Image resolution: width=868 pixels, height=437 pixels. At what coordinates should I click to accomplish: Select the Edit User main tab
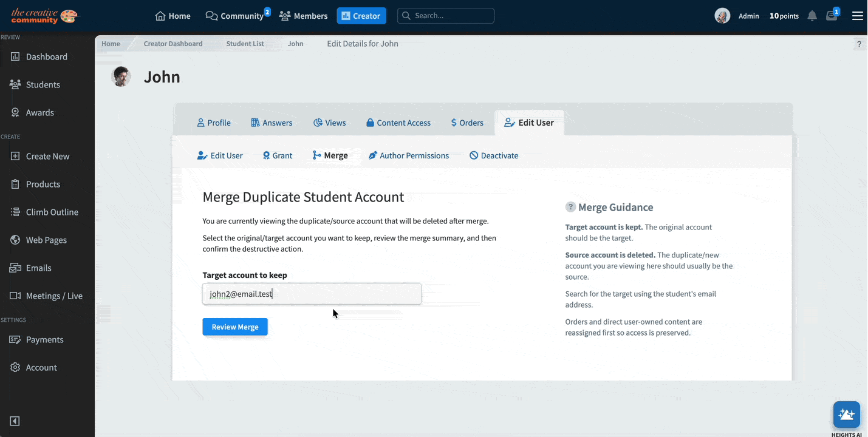coord(529,123)
